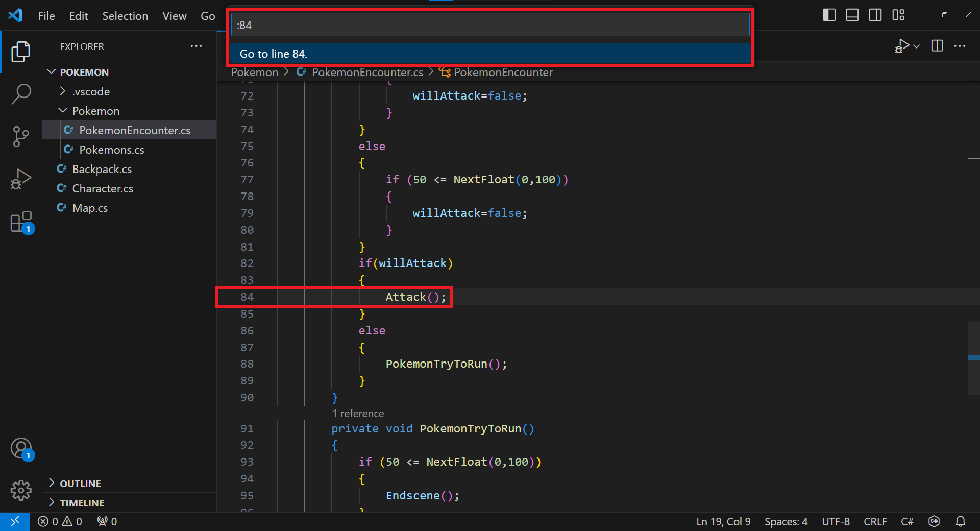Image resolution: width=980 pixels, height=531 pixels.
Task: Open the File menu
Action: tap(46, 16)
